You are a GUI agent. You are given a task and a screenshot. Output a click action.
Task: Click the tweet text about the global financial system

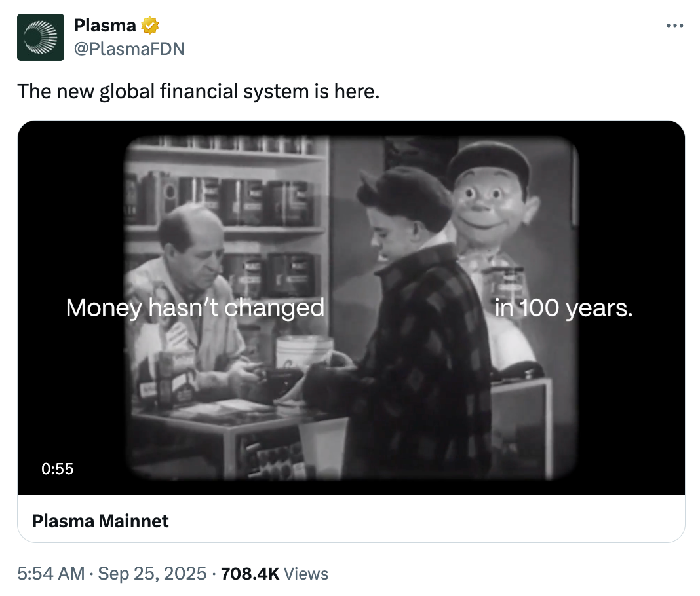[x=199, y=91]
